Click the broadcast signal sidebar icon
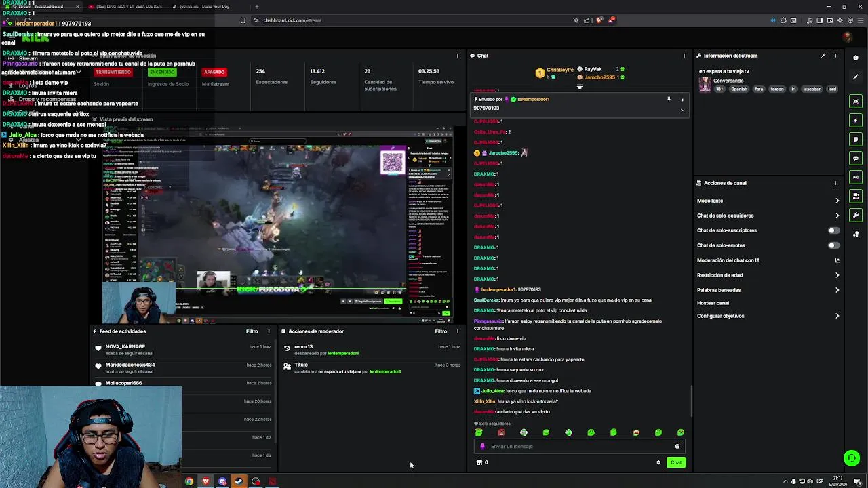This screenshot has width=868, height=488. 856,177
